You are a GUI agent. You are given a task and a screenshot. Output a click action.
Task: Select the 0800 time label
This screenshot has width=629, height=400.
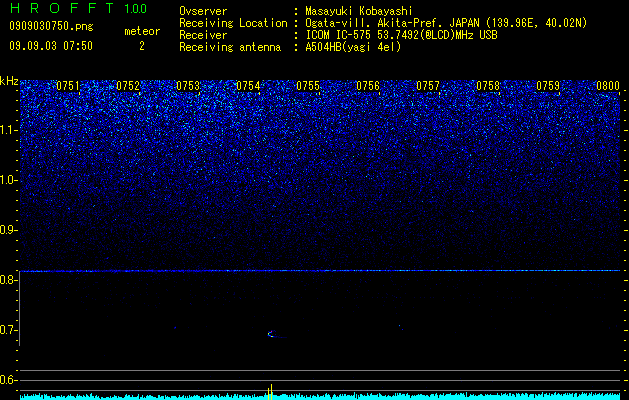(608, 86)
